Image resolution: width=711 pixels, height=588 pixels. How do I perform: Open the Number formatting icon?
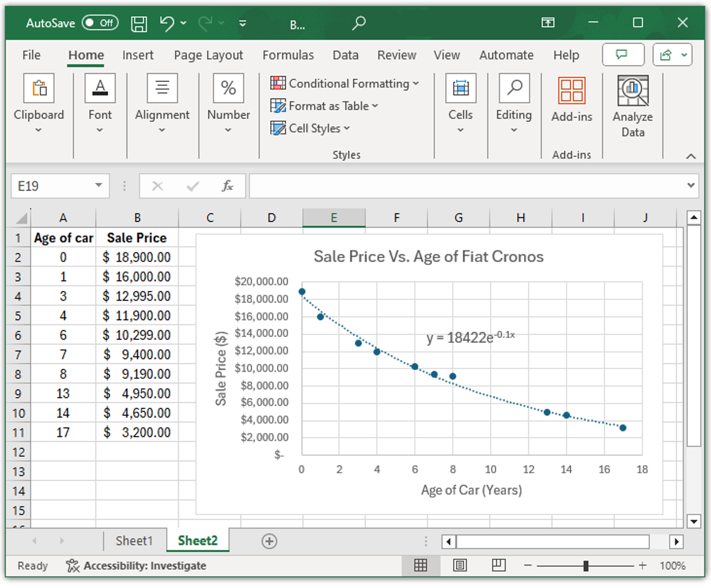click(x=228, y=88)
